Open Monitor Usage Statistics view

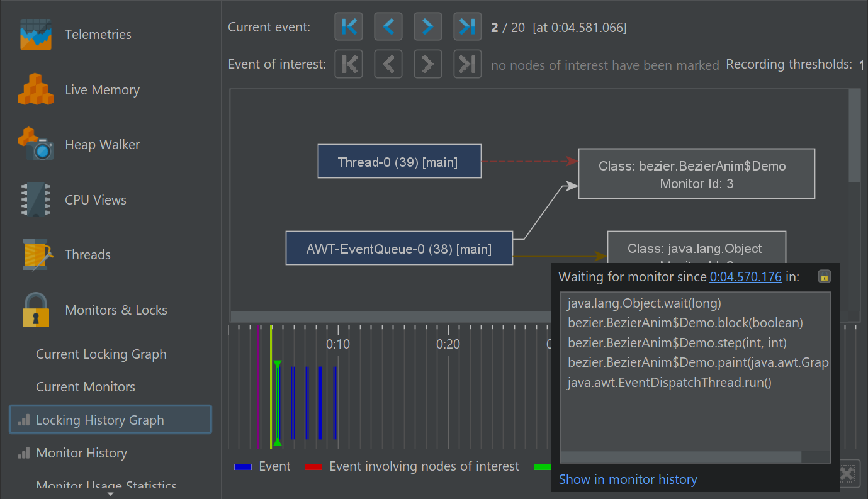pos(106,485)
